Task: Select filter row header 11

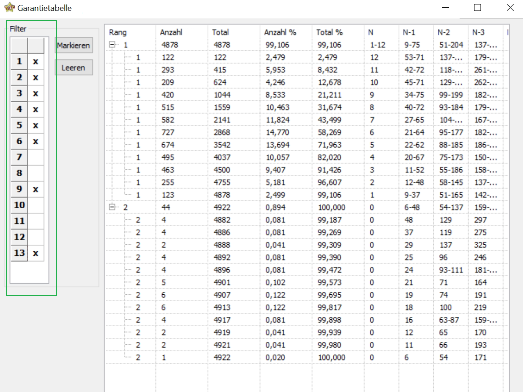Action: (19, 221)
